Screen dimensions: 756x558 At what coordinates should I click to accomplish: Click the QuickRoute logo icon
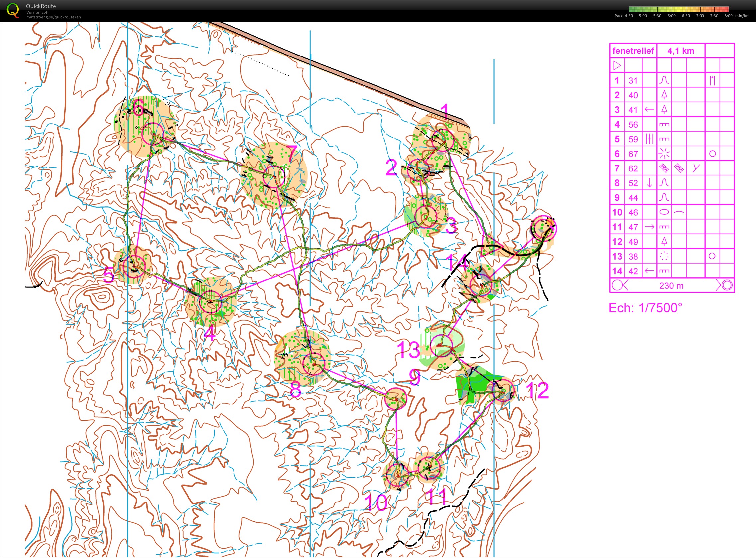click(x=13, y=11)
